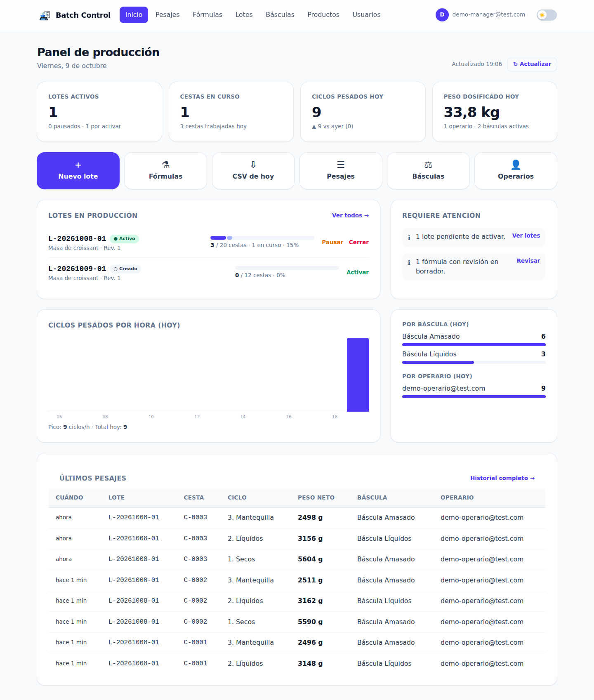Click the info icon beside lote pendiente alert
594x700 pixels.
point(409,237)
